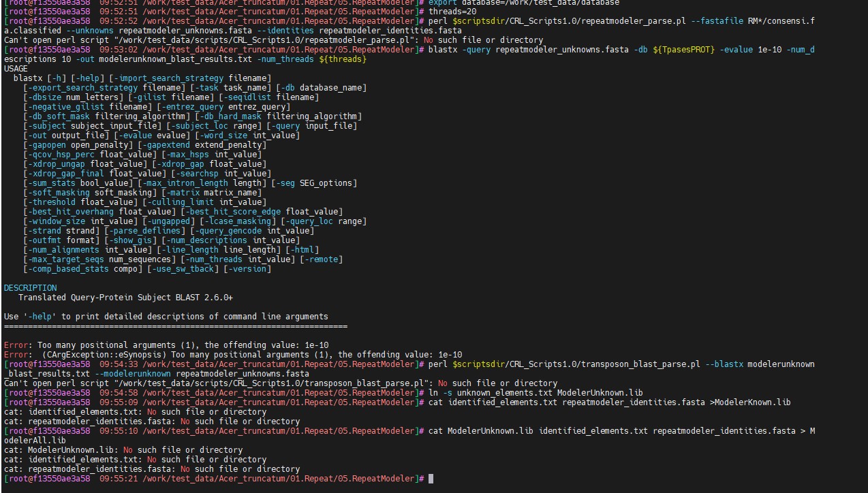This screenshot has width=868, height=493.
Task: Click the equals-sign separator line
Action: coord(175,326)
